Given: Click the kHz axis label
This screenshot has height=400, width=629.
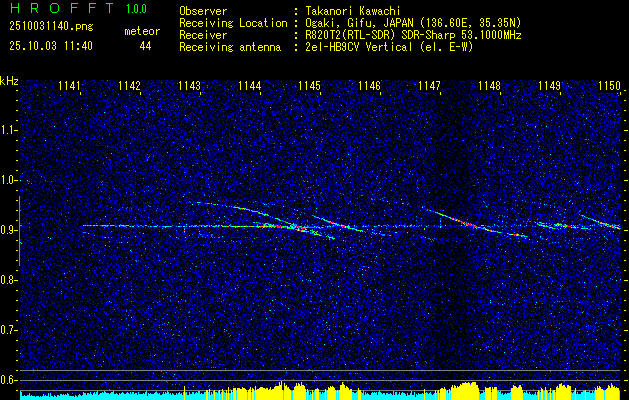Looking at the screenshot, I should point(9,81).
